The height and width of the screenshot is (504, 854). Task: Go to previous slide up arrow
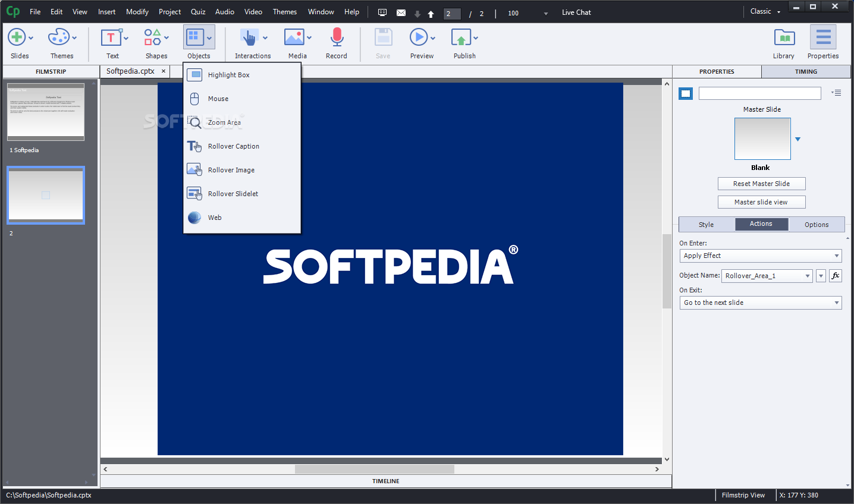point(431,14)
